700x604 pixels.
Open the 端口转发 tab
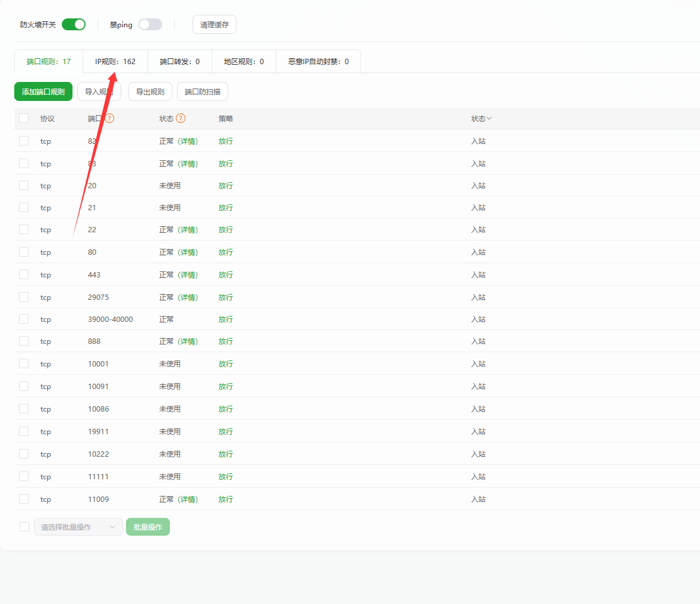[179, 61]
